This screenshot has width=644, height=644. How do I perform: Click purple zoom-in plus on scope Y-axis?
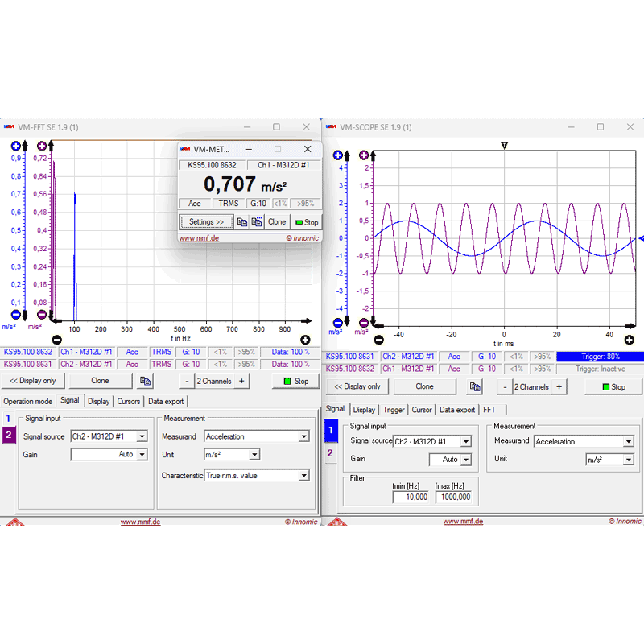click(364, 155)
